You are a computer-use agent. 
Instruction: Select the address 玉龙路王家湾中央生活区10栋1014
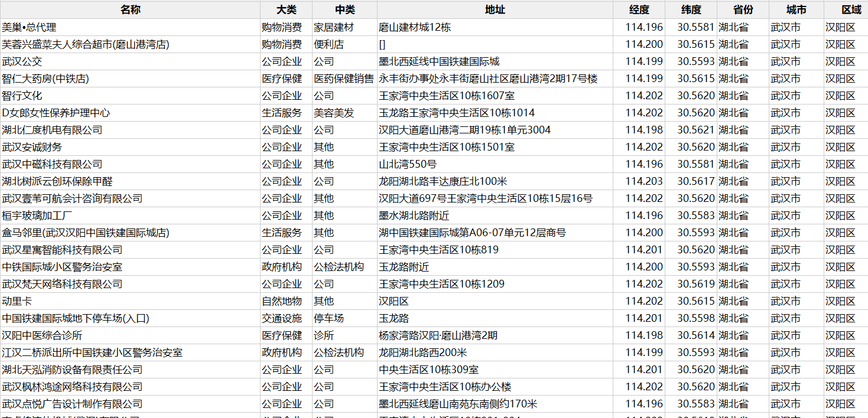click(x=495, y=113)
